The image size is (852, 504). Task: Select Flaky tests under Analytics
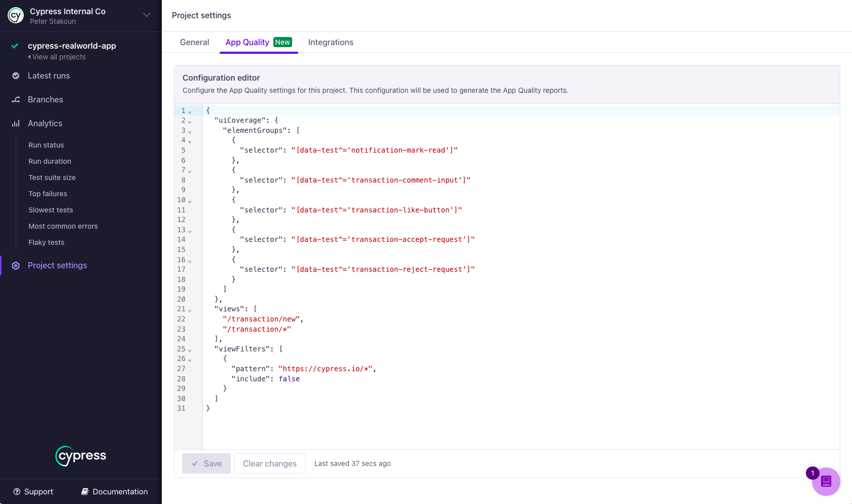click(x=46, y=242)
